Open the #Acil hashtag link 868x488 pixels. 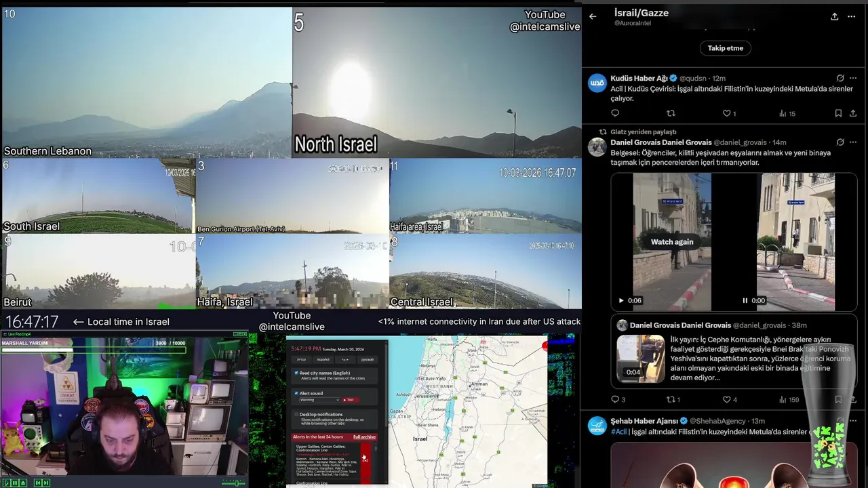tap(618, 432)
